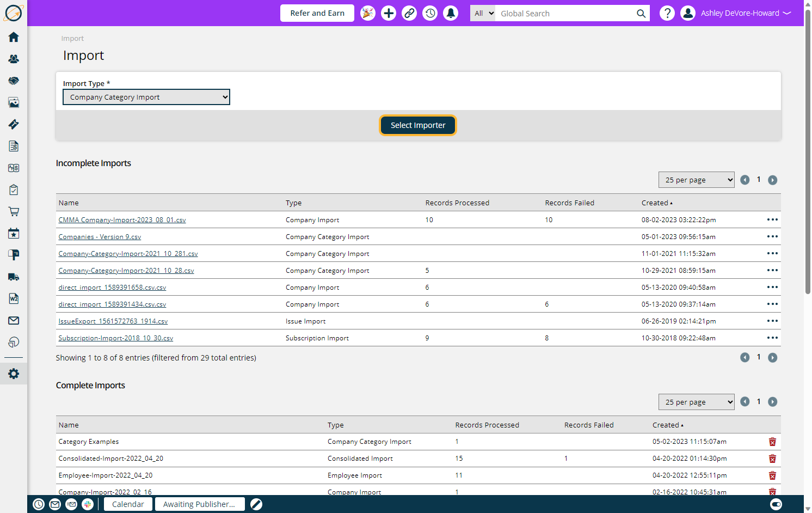Open Subscription-Import-2018_10_30.csv link
Viewport: 812px width, 513px height.
[116, 338]
